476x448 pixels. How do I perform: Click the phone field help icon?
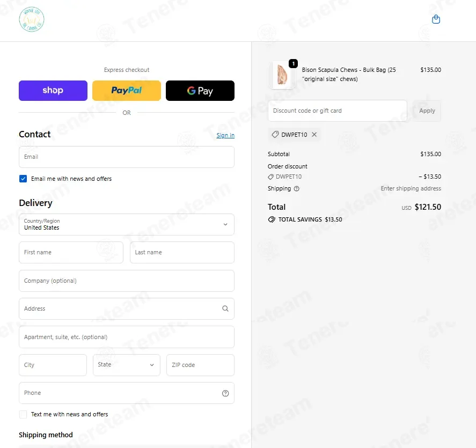[x=225, y=393]
